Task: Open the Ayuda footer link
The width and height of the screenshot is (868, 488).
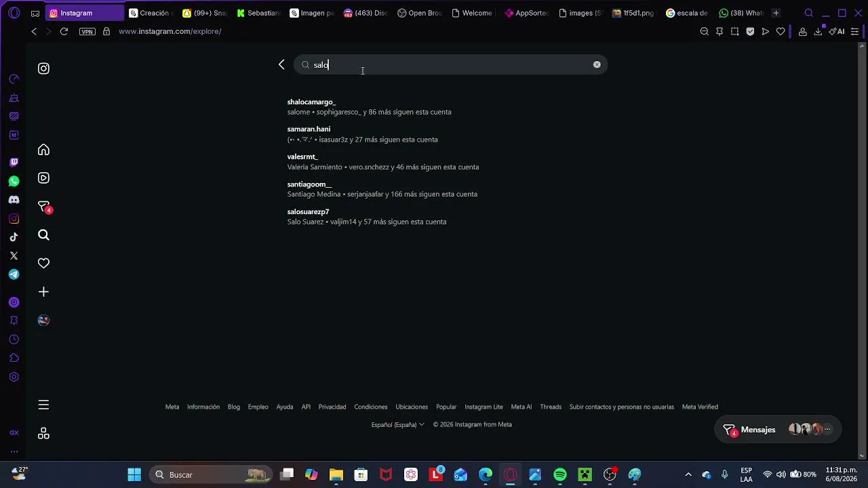Action: [285, 407]
